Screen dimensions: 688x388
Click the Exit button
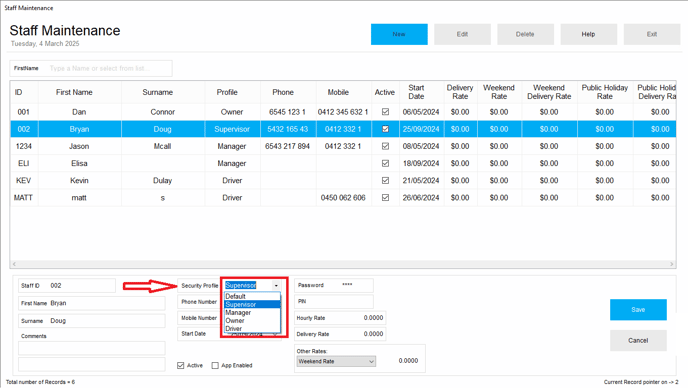(652, 34)
